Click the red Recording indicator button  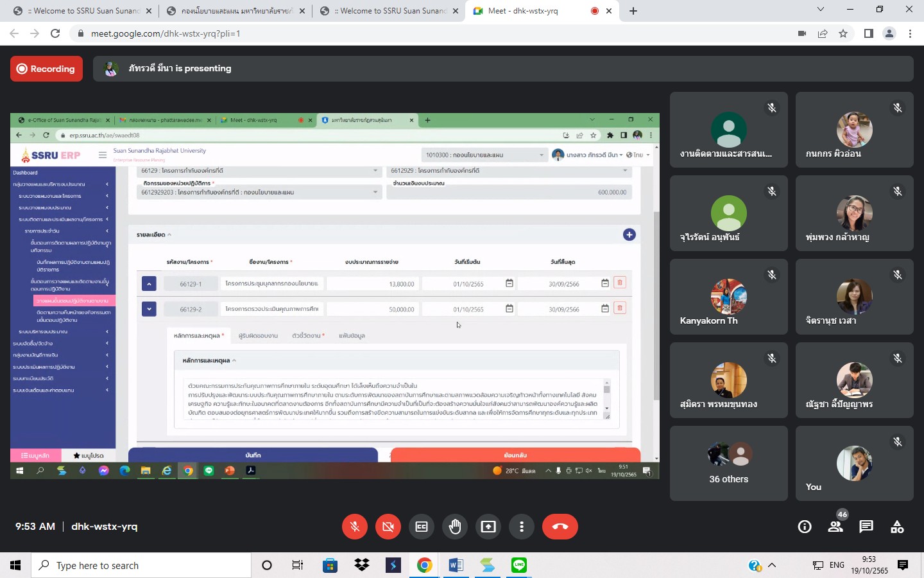pos(46,69)
